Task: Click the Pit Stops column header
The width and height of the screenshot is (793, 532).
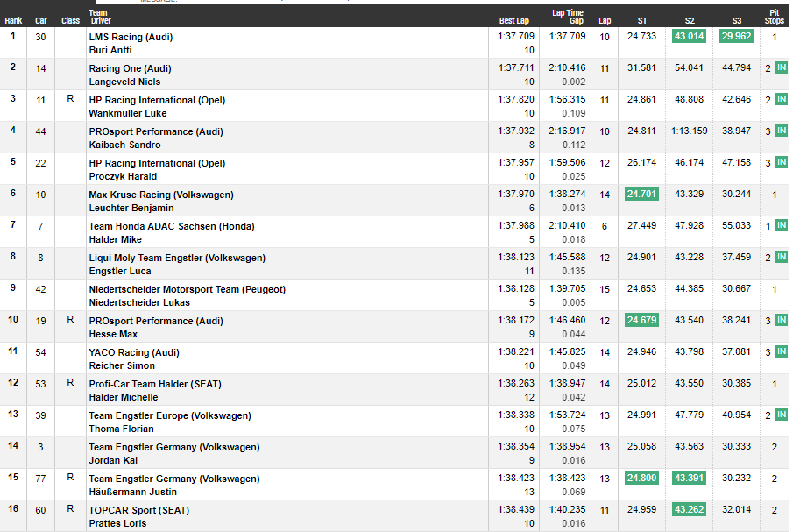Action: 775,17
